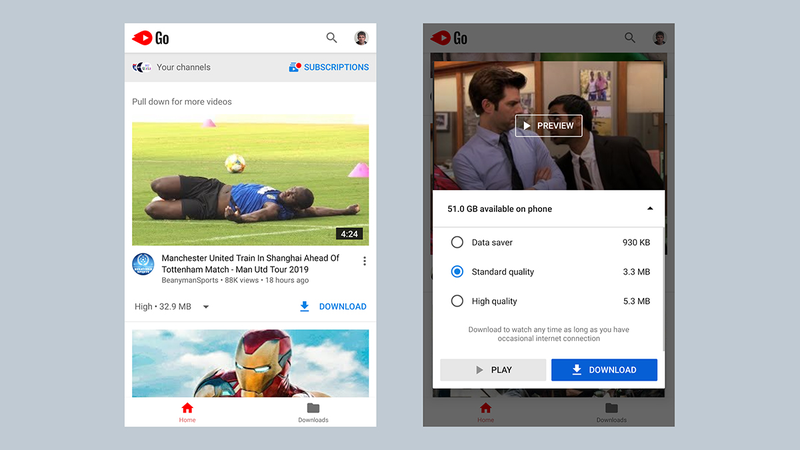
Task: Open the SUBSCRIPTIONS link
Action: pos(329,67)
